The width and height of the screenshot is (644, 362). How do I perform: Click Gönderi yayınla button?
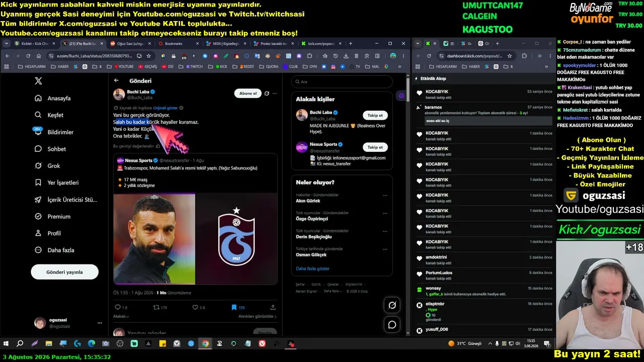pos(64,272)
